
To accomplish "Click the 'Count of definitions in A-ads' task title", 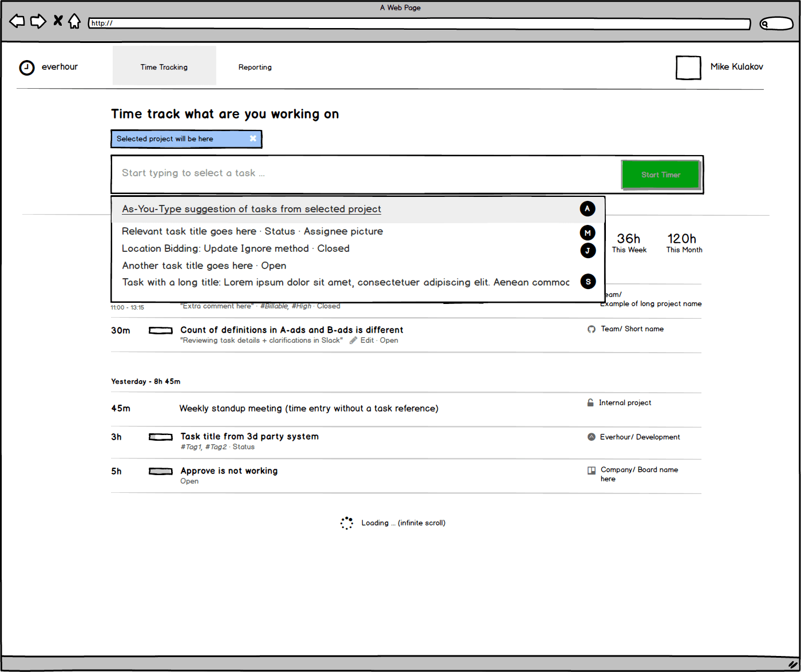I will point(292,330).
